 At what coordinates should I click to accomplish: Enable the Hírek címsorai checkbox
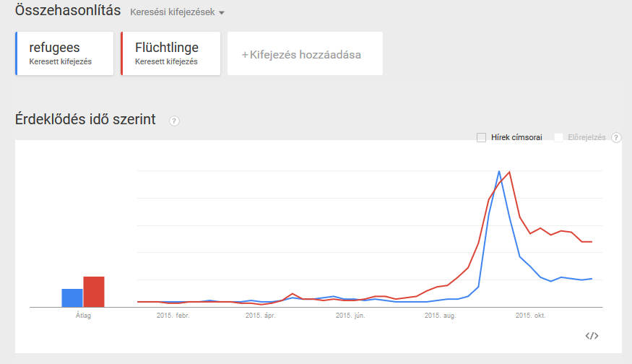481,138
